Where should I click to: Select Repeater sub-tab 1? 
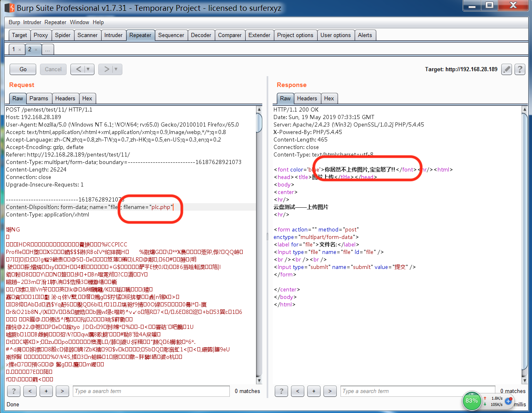coord(17,49)
